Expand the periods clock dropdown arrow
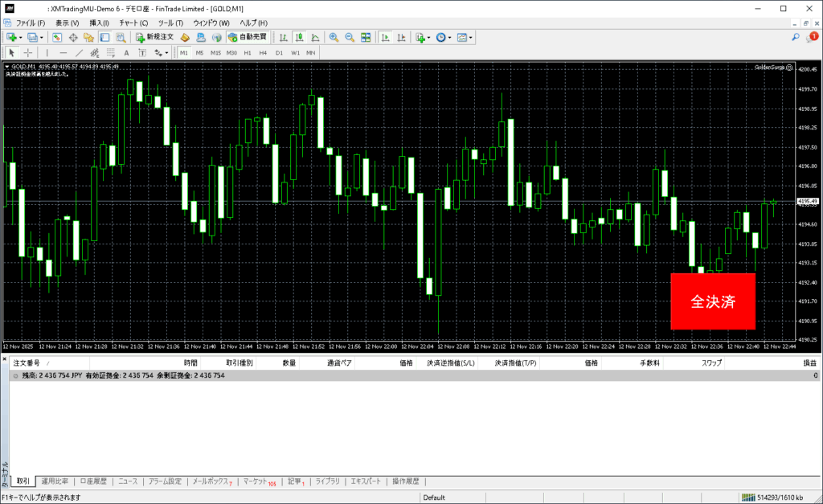Viewport: 823px width, 504px height. click(x=450, y=38)
